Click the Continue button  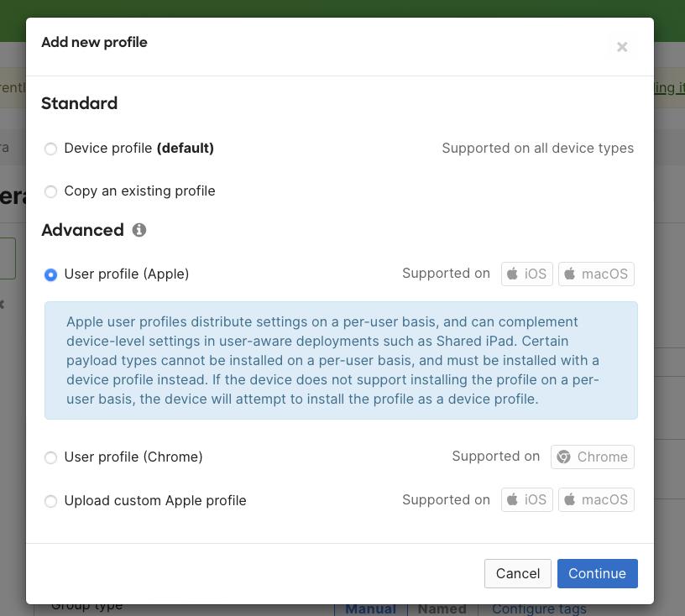597,573
